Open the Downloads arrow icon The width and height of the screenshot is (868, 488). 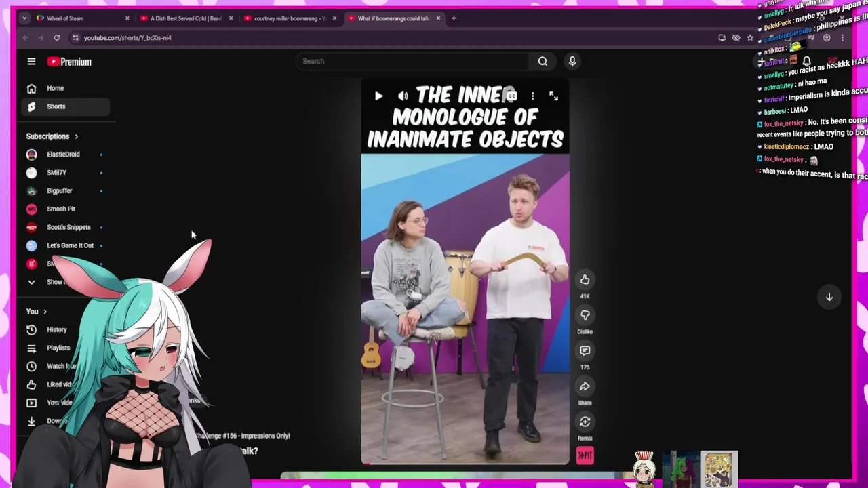31,421
